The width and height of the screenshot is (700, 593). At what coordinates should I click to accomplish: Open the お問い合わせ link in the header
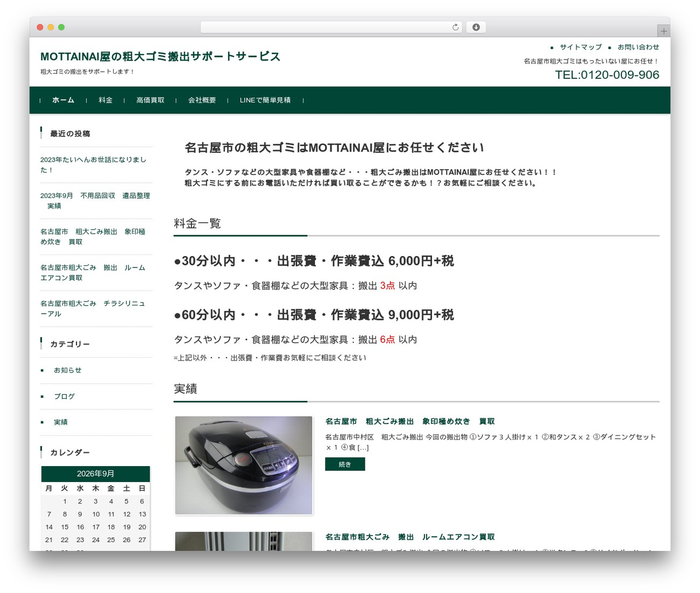click(x=638, y=47)
